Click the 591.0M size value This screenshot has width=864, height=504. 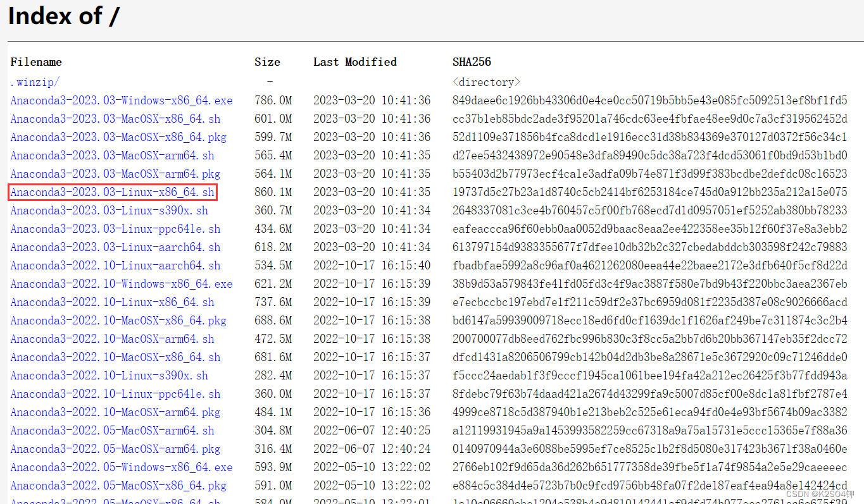pos(273,486)
